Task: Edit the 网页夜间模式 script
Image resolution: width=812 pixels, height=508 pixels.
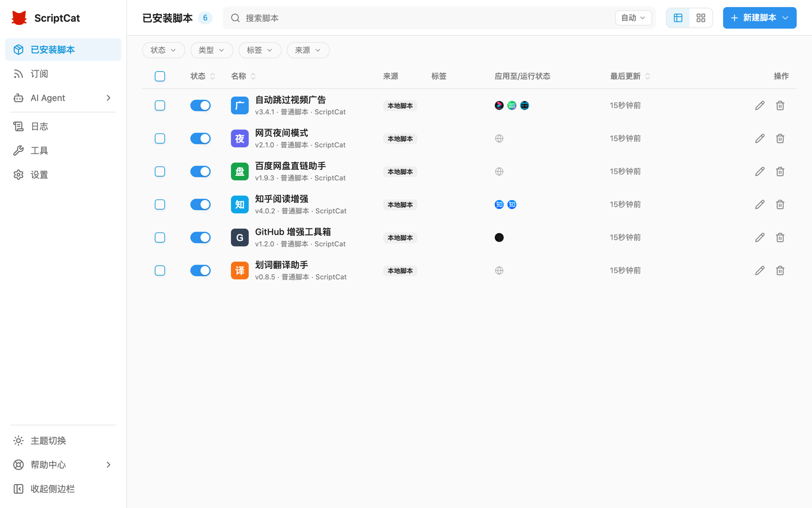Action: [x=760, y=139]
